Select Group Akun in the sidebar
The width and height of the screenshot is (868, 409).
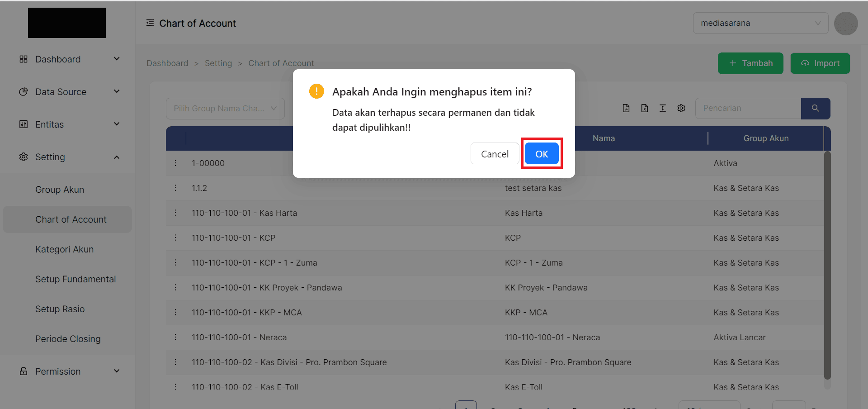pyautogui.click(x=59, y=189)
